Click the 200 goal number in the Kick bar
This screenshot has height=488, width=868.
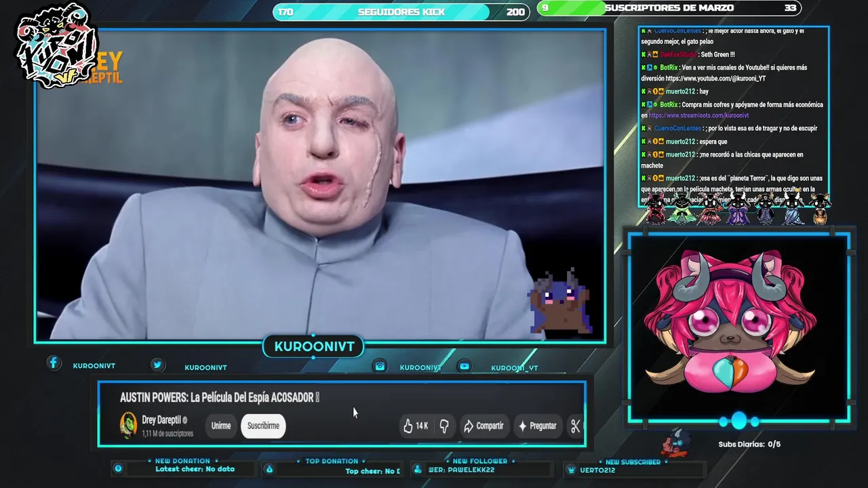(515, 12)
